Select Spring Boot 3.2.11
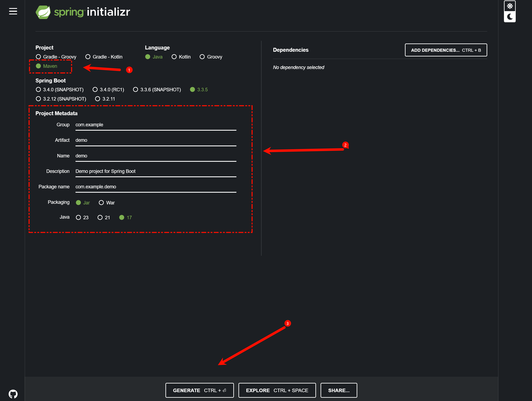 (x=105, y=99)
